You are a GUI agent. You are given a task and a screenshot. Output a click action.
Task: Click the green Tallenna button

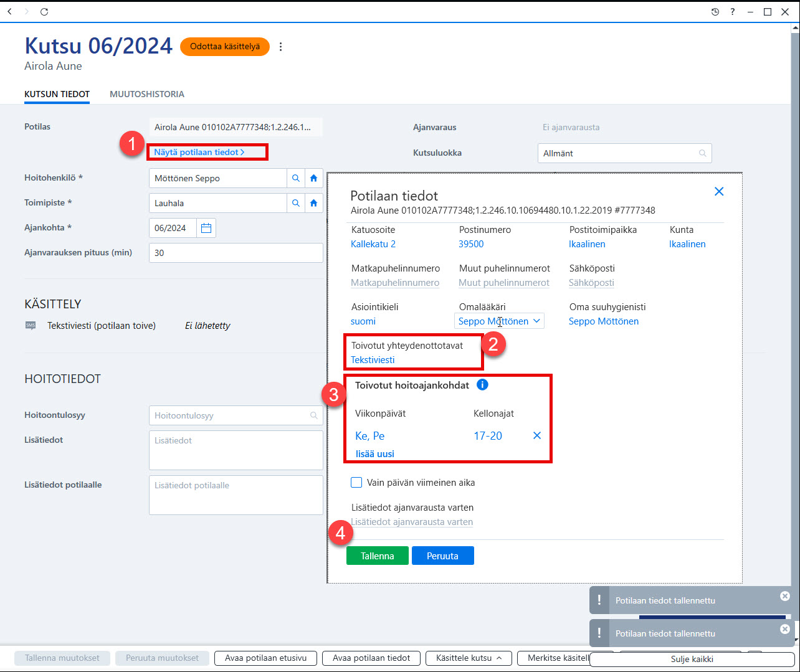click(x=378, y=556)
